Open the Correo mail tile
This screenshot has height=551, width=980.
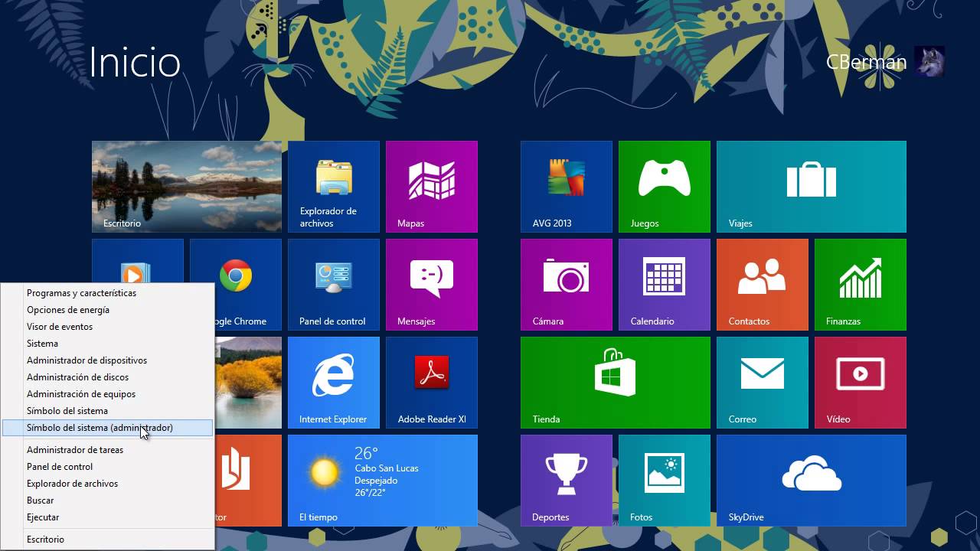[763, 383]
